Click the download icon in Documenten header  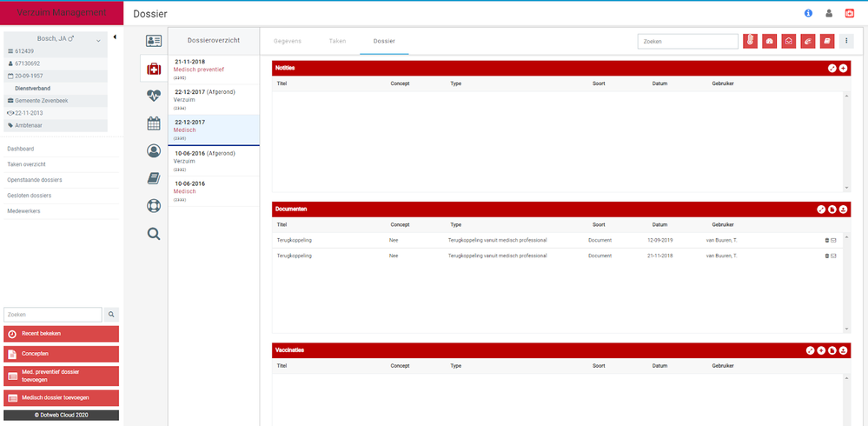[843, 210]
